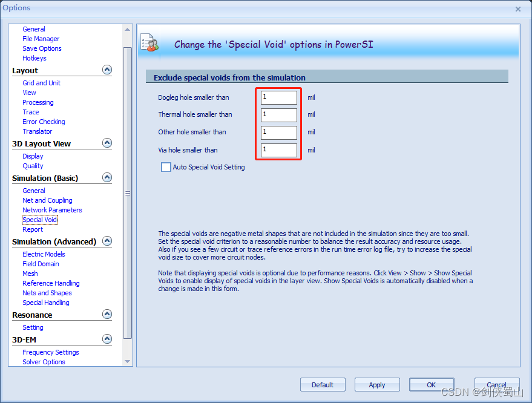
Task: Collapse the Simulation (Advanced) section
Action: 107,241
